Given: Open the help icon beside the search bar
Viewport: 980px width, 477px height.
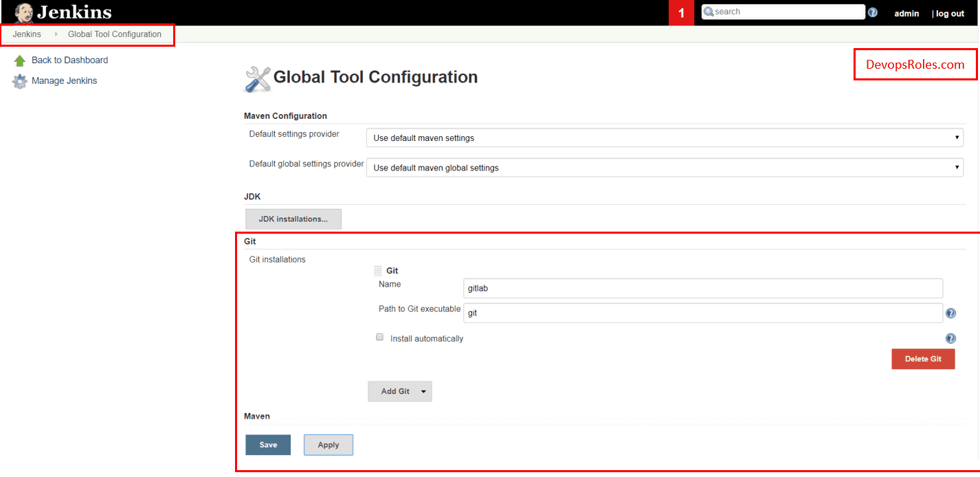Looking at the screenshot, I should click(872, 11).
